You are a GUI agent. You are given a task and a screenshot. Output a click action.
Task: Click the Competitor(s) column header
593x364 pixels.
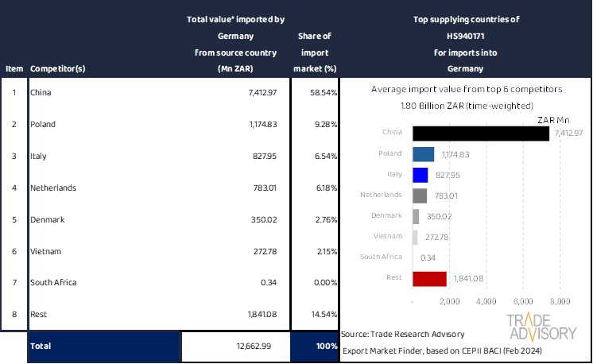(57, 68)
